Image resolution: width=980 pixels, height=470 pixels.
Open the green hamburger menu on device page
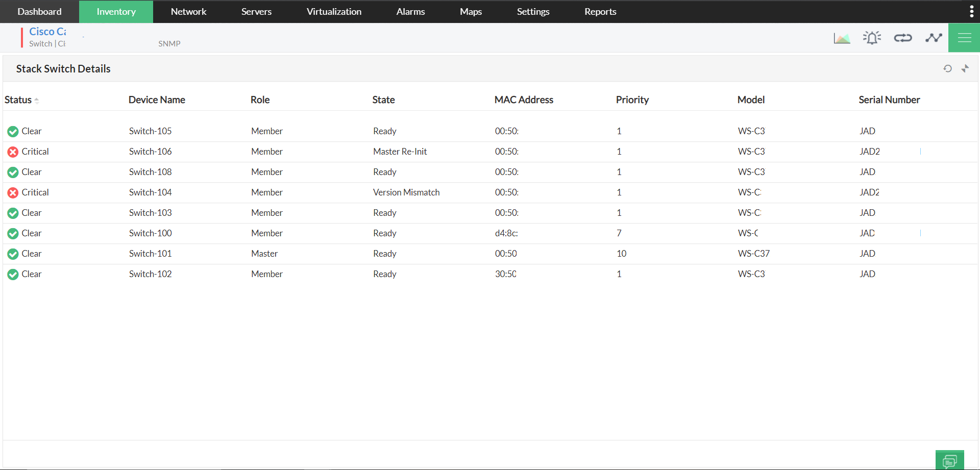(964, 37)
